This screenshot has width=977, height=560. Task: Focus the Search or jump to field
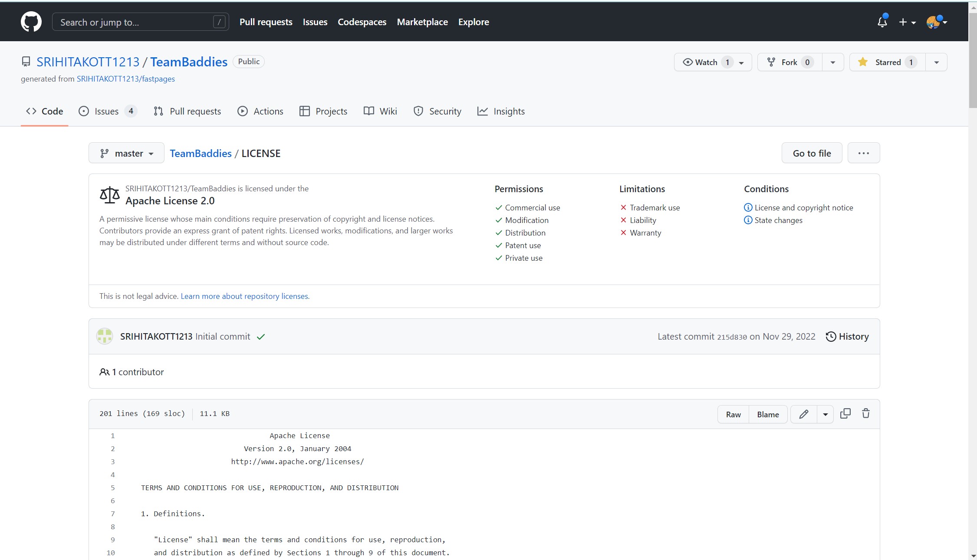140,22
